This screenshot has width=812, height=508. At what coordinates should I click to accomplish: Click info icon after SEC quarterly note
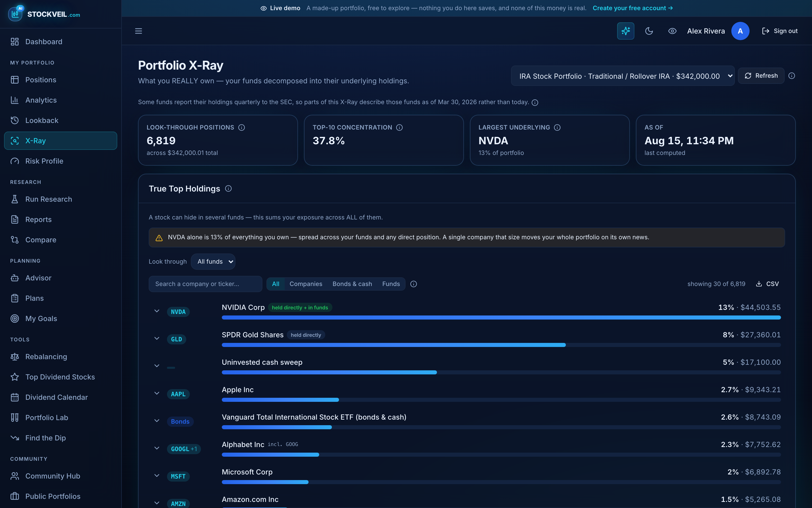(535, 102)
